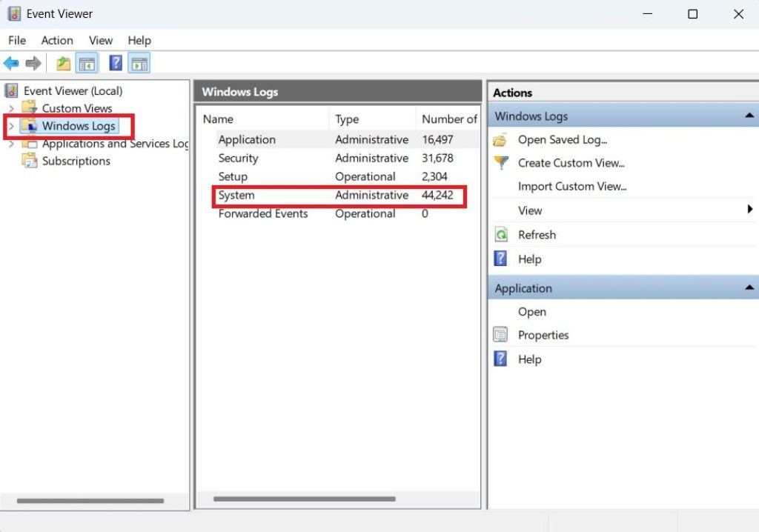Click the Forward arrow toolbar icon
This screenshot has height=532, width=759.
33,64
